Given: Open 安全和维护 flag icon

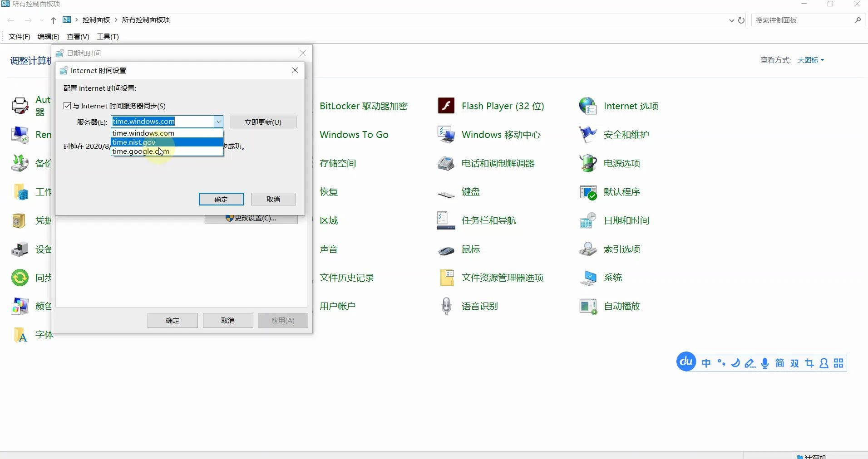Looking at the screenshot, I should [588, 134].
